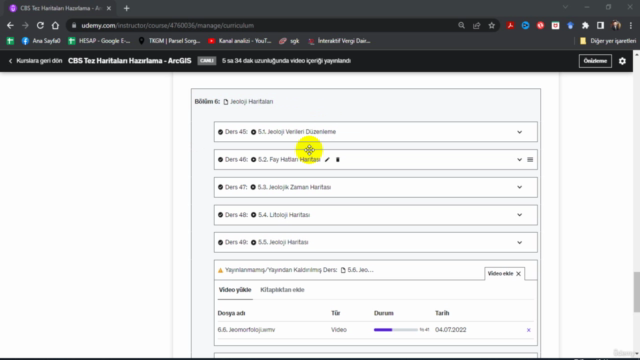Viewport: 640px width, 360px height.
Task: Toggle the browser side panel icon
Action: (600, 25)
